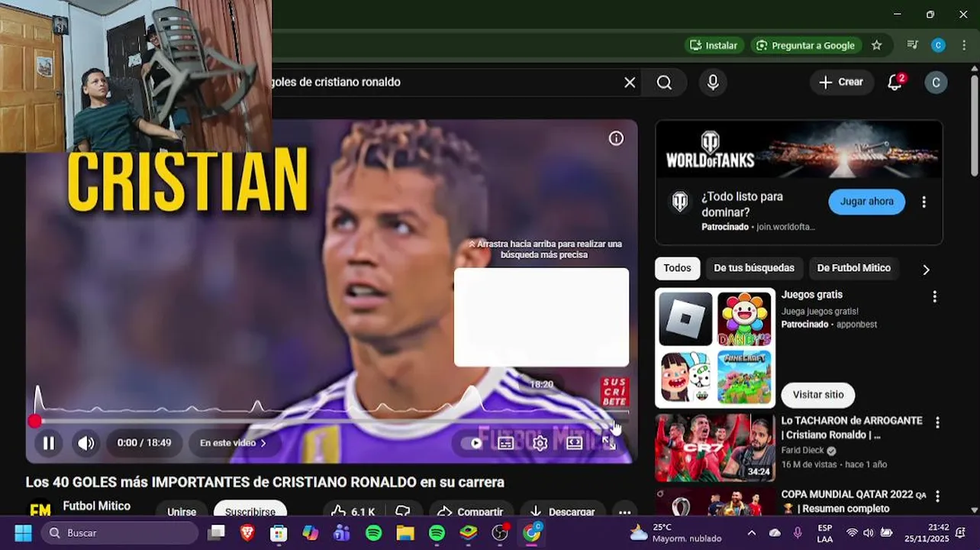Open more actions three-dot menu under video
980x550 pixels.
coord(624,511)
